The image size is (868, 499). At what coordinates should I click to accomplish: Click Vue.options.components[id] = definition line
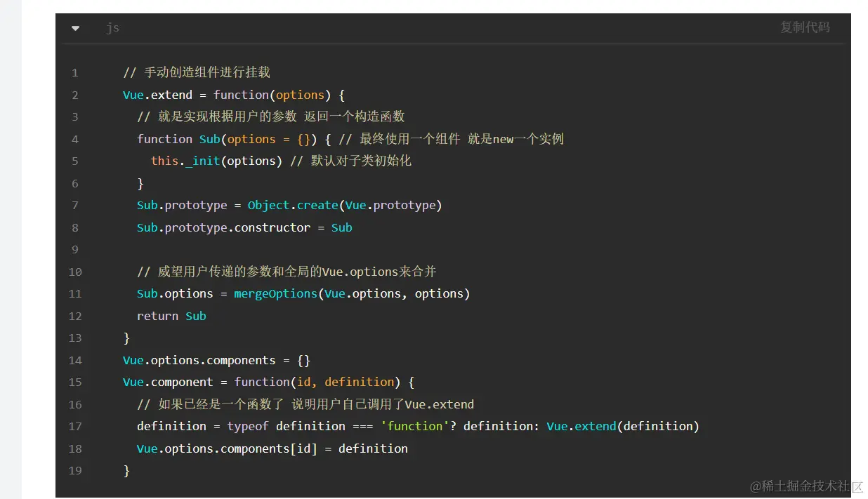[272, 448]
